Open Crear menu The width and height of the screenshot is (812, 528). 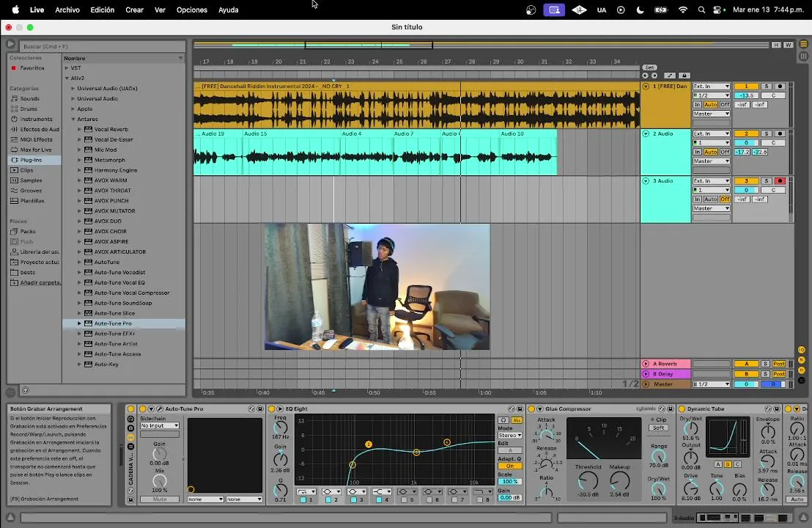(134, 10)
